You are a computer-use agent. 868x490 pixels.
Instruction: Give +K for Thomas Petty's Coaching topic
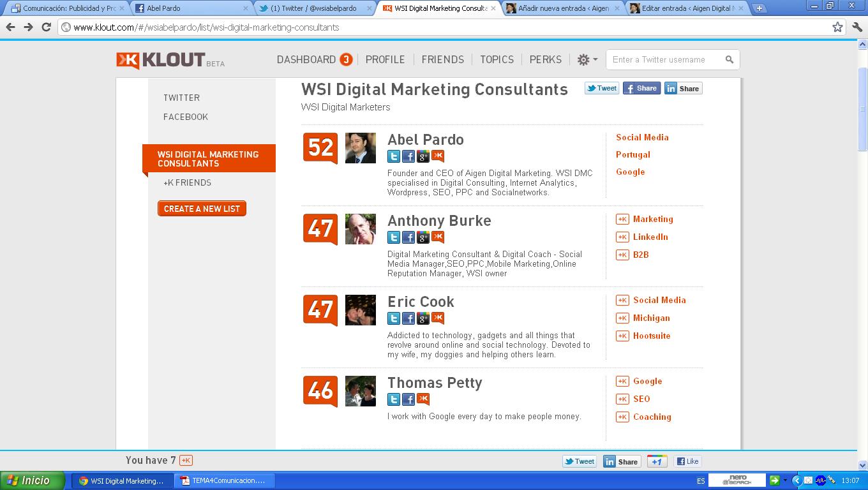coord(622,417)
